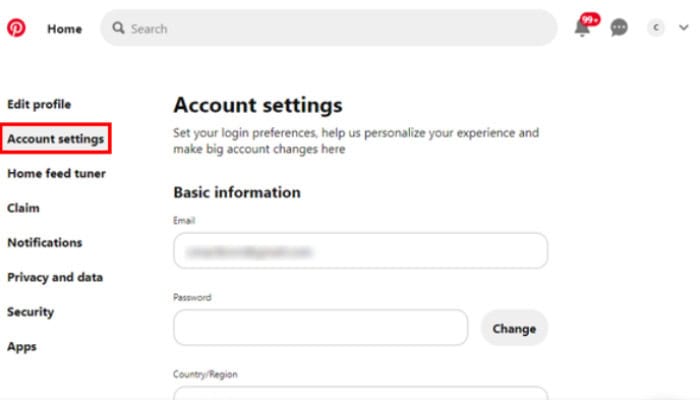Screen dimensions: 700x400
Task: Open the Security settings section
Action: tap(30, 312)
